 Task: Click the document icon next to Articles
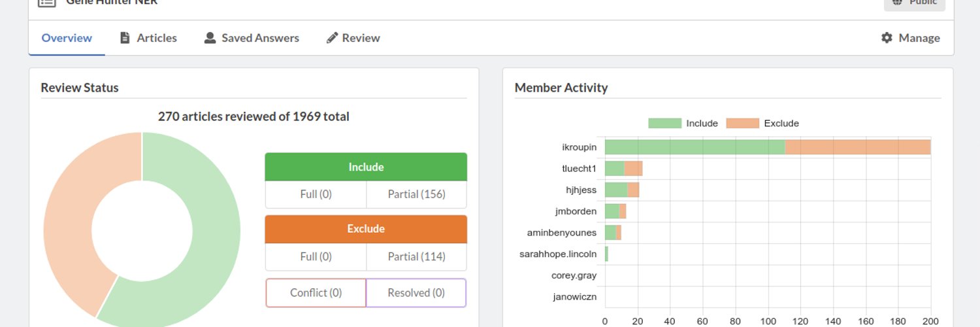click(125, 38)
